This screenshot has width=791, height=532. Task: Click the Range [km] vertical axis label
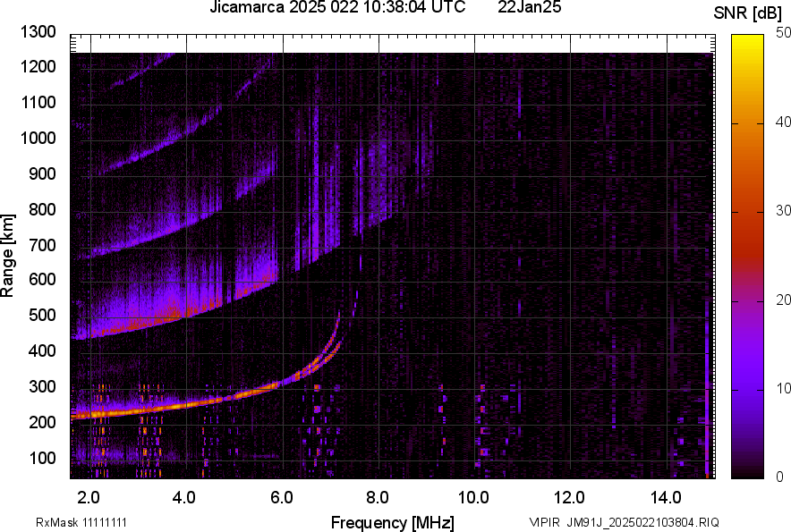point(8,256)
